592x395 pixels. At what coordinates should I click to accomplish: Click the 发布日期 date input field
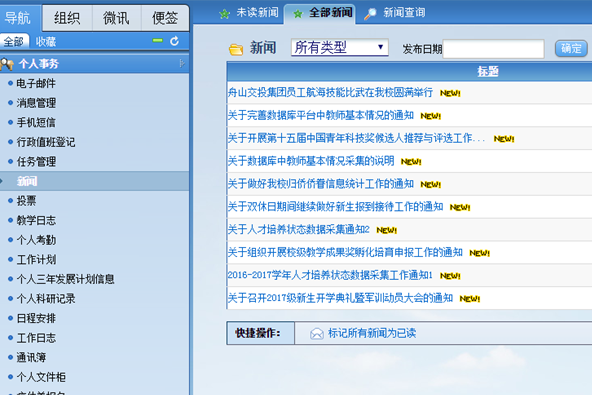pyautogui.click(x=493, y=49)
